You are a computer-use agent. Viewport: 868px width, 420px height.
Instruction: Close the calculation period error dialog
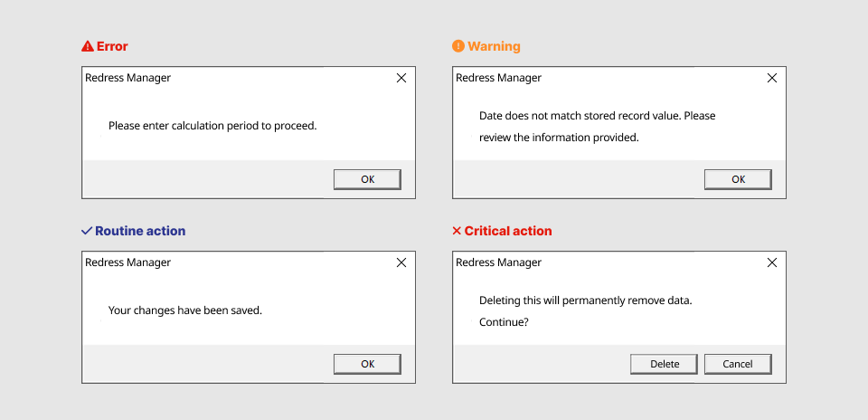coord(401,78)
